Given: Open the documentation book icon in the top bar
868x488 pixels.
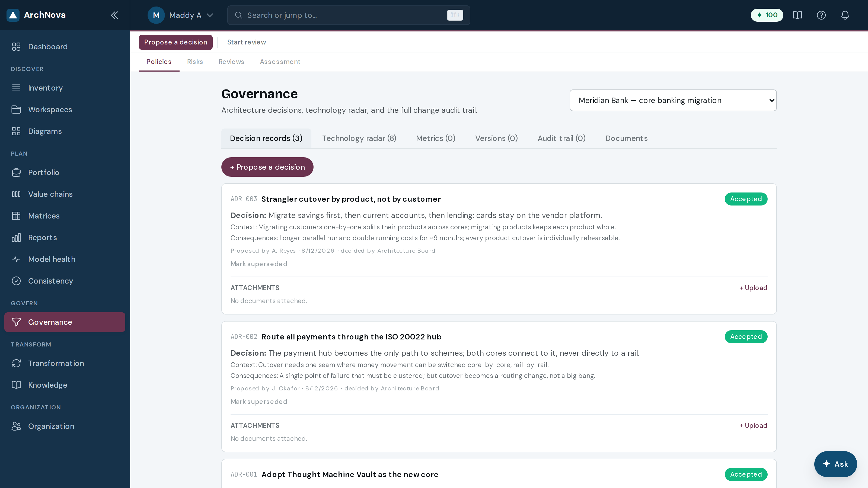Looking at the screenshot, I should (x=797, y=15).
